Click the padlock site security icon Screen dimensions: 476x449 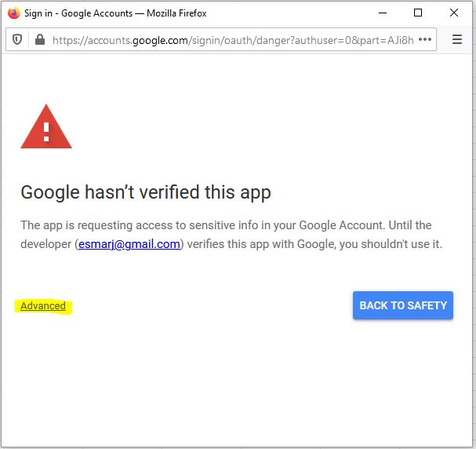click(38, 39)
